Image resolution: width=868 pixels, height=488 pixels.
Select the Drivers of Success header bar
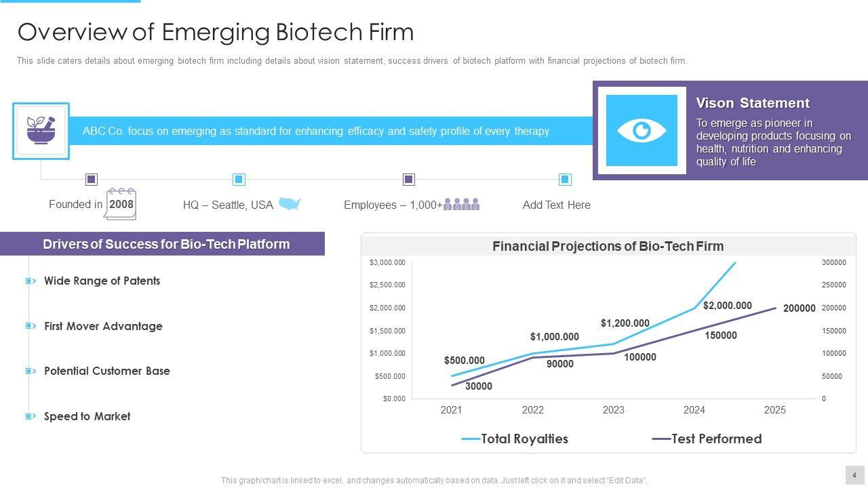pos(163,244)
